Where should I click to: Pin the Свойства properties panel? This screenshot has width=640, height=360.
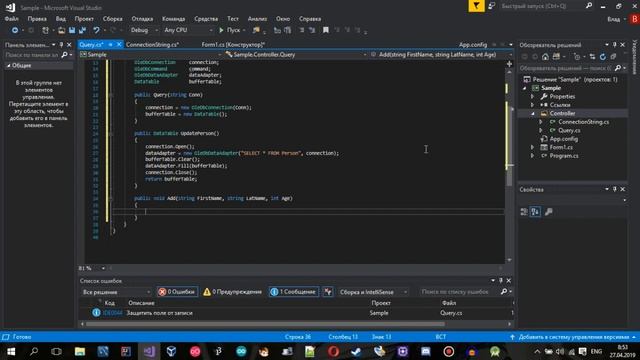pos(615,189)
